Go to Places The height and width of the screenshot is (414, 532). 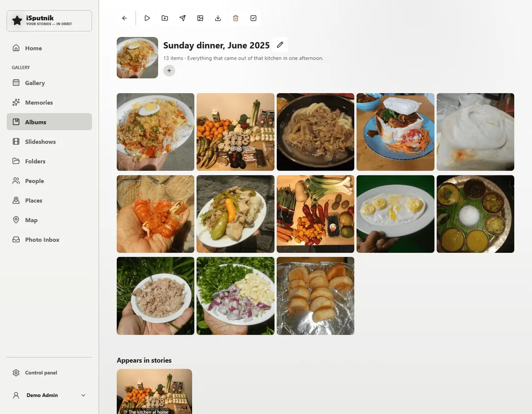[x=49, y=201]
